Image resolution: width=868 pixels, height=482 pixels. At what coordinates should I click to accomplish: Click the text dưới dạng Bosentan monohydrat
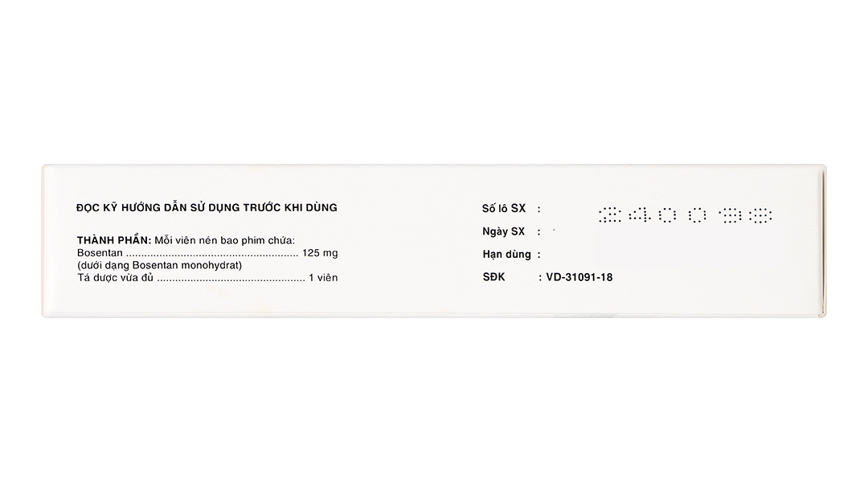coord(159,265)
